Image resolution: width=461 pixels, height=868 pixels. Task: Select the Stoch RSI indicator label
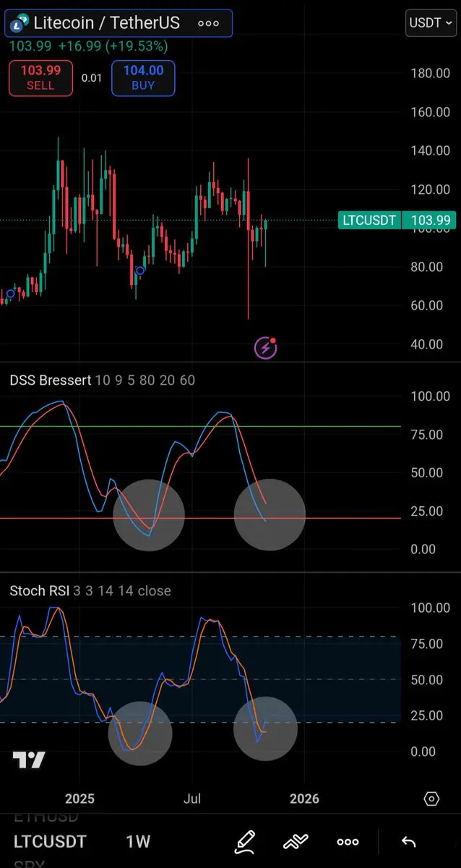[x=40, y=591]
